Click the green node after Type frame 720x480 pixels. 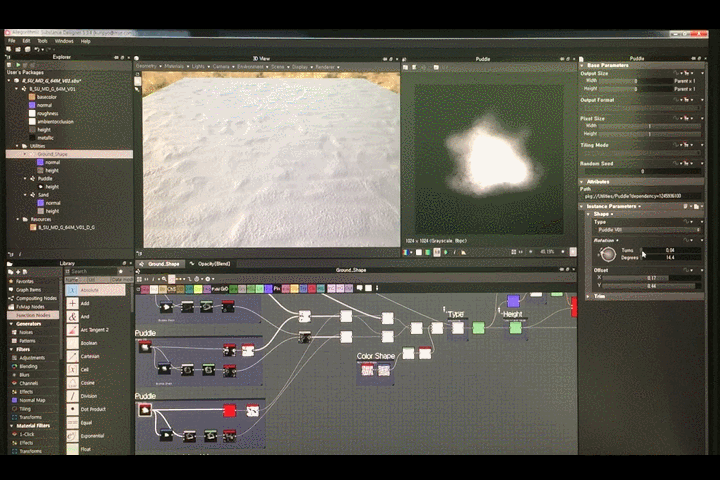478,328
